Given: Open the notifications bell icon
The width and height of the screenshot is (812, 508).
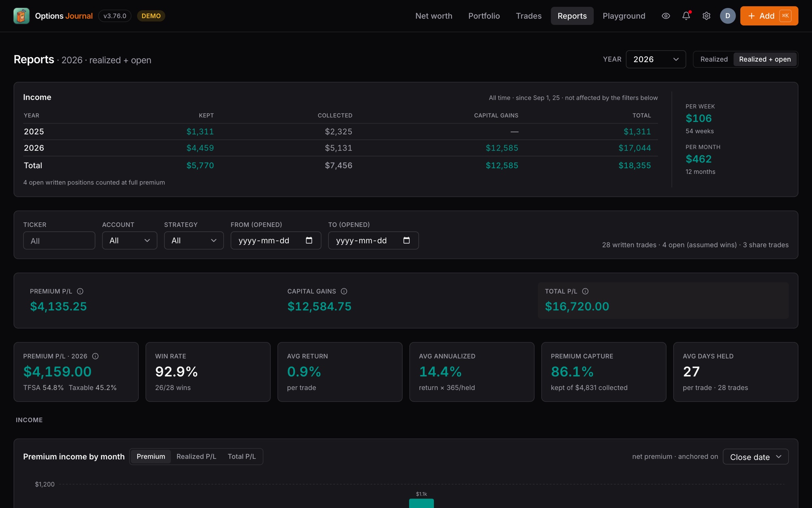Looking at the screenshot, I should pos(686,16).
